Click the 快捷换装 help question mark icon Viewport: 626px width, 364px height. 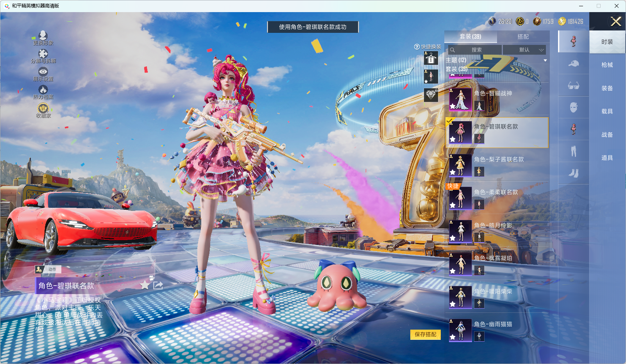click(417, 47)
